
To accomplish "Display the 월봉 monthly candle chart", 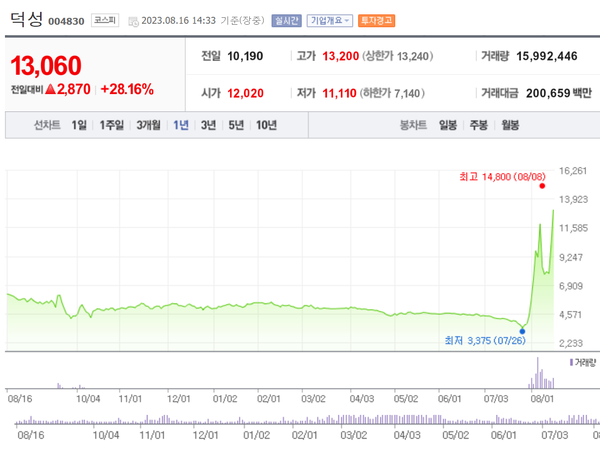I will pyautogui.click(x=510, y=125).
